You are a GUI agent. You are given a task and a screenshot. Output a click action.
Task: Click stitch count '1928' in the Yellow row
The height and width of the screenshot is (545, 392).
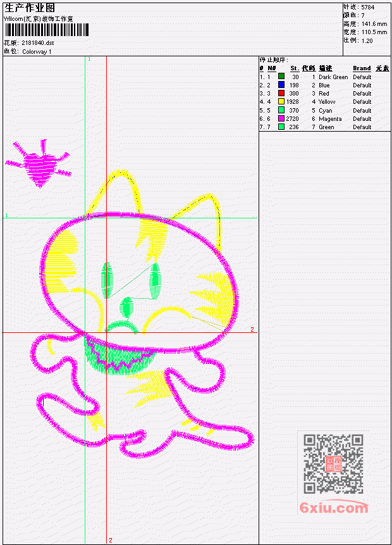pyautogui.click(x=292, y=102)
